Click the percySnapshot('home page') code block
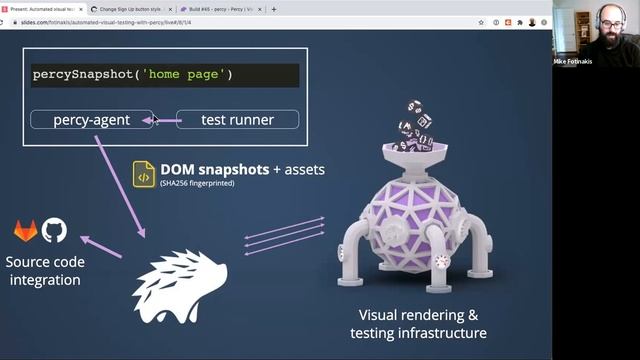Screen dimensions: 640x360 (165, 75)
